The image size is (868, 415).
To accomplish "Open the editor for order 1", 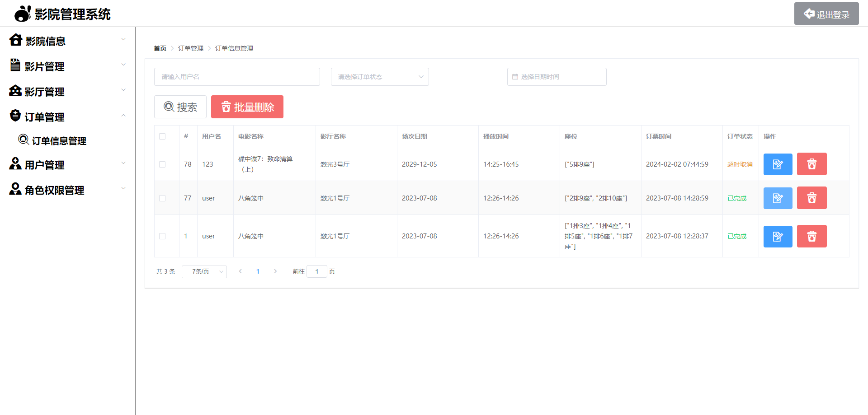I will point(778,237).
